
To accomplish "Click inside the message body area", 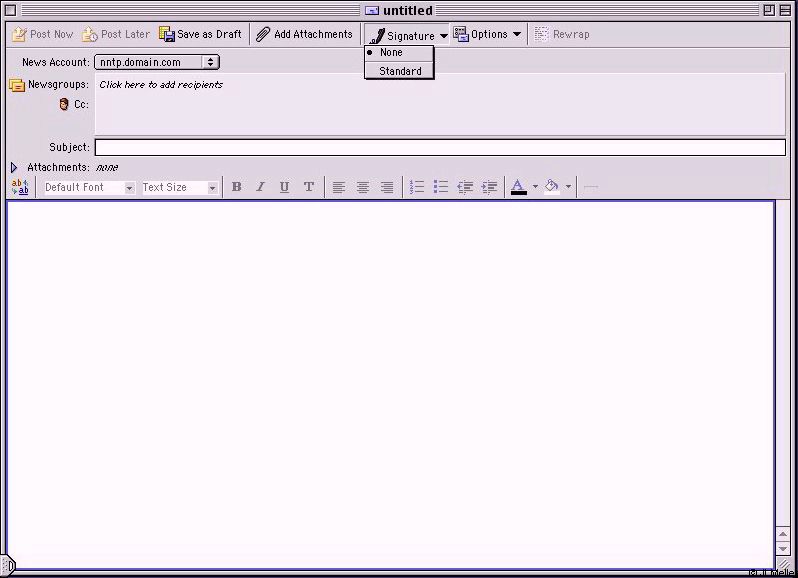I will click(391, 385).
